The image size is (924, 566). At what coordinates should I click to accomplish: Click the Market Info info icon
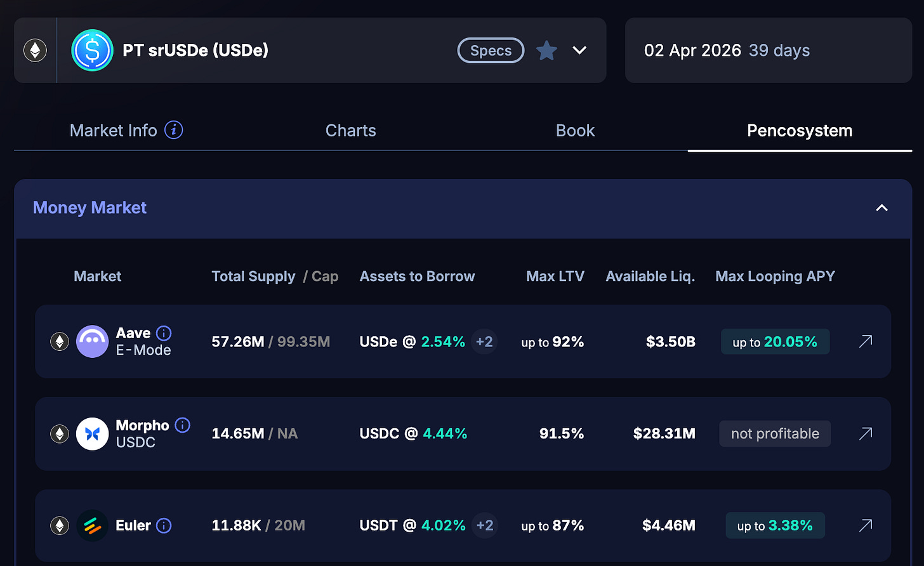click(174, 130)
